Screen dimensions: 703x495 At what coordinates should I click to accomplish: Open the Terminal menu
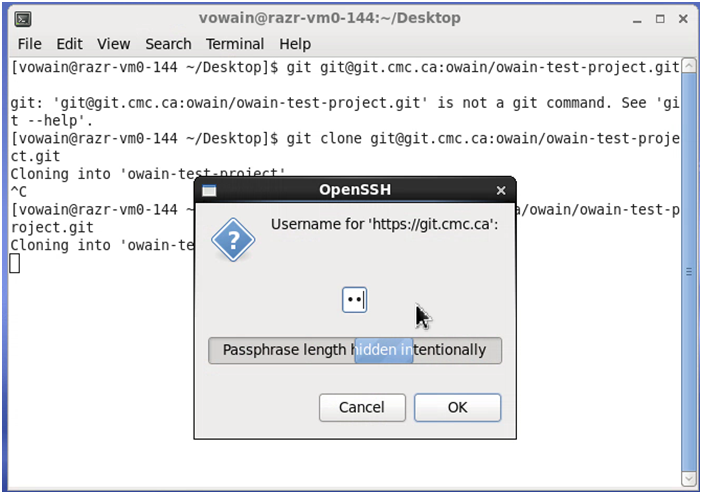click(235, 44)
